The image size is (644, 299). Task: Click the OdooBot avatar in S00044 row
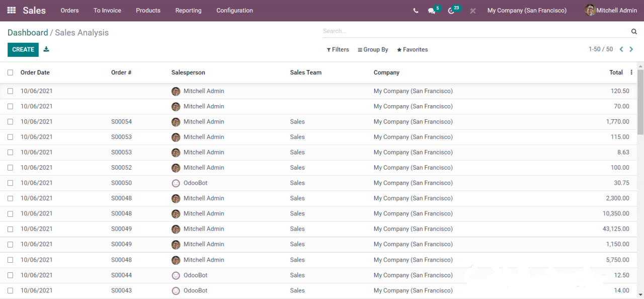point(176,275)
